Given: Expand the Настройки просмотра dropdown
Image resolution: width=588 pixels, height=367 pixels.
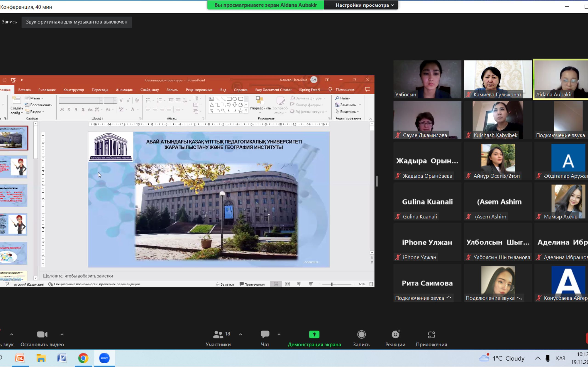Looking at the screenshot, I should (x=365, y=5).
